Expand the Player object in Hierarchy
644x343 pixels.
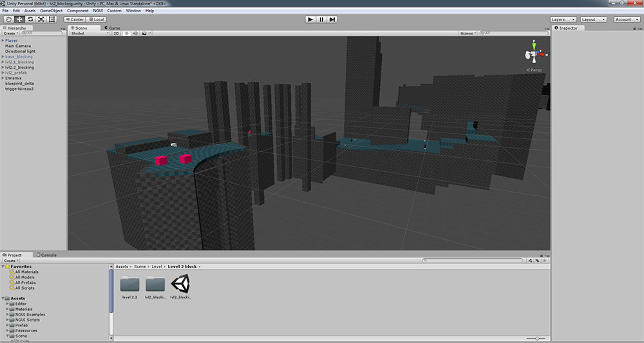[3, 41]
